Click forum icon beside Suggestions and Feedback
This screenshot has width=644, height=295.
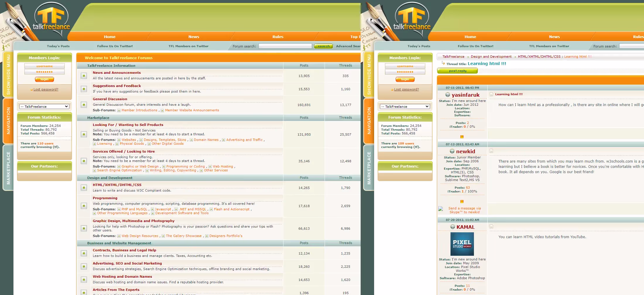point(84,89)
